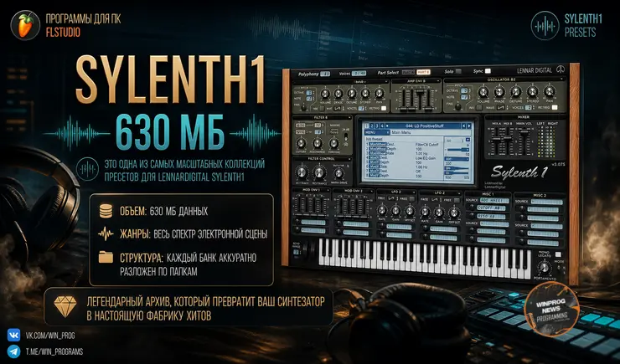Go to the previous preset arrow

tap(463, 126)
